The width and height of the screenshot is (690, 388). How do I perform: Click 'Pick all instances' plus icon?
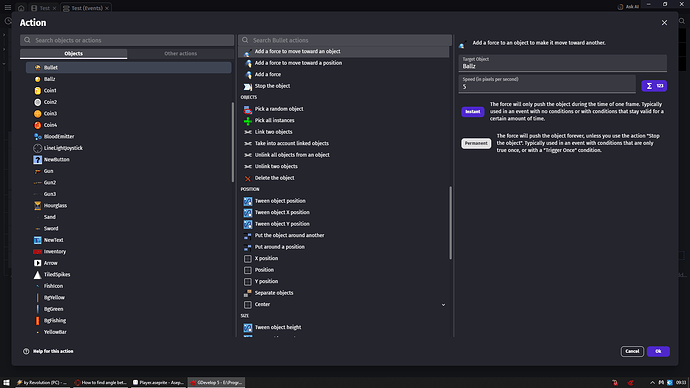click(x=248, y=121)
